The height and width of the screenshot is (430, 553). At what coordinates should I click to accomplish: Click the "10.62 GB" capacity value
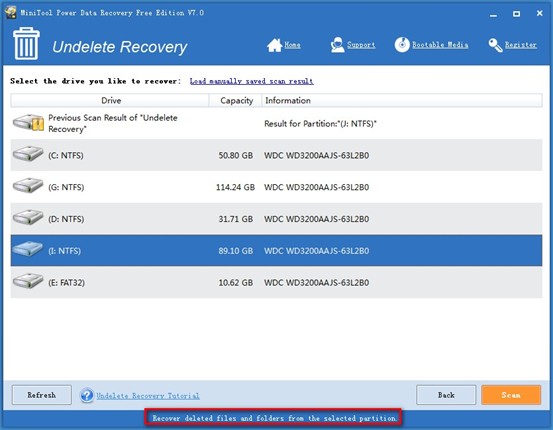236,283
